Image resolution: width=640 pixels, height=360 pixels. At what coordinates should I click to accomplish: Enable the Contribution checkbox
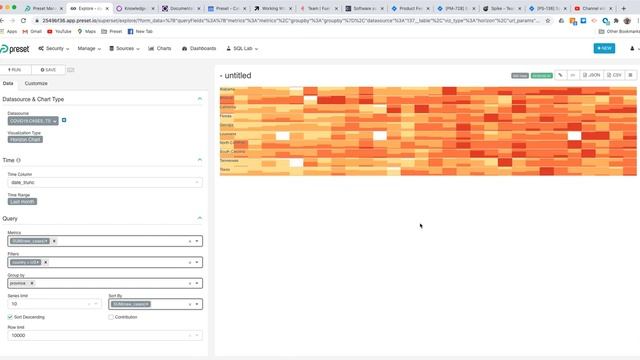111,317
